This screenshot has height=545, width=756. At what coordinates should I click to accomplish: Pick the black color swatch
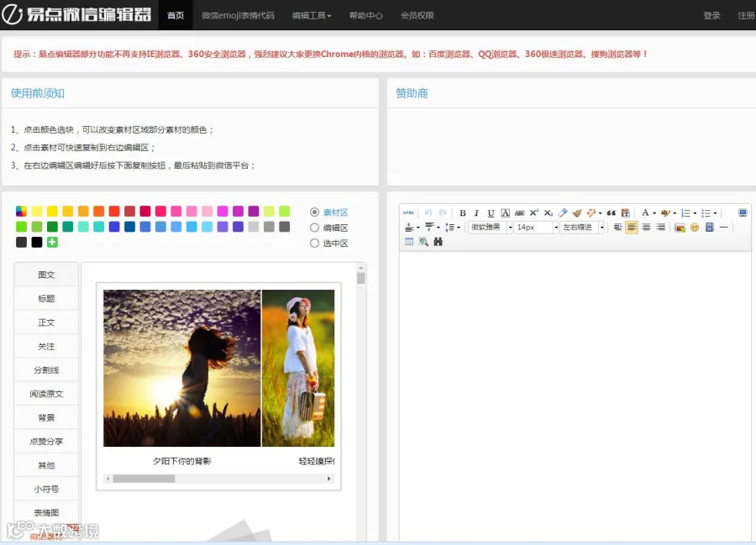point(37,243)
